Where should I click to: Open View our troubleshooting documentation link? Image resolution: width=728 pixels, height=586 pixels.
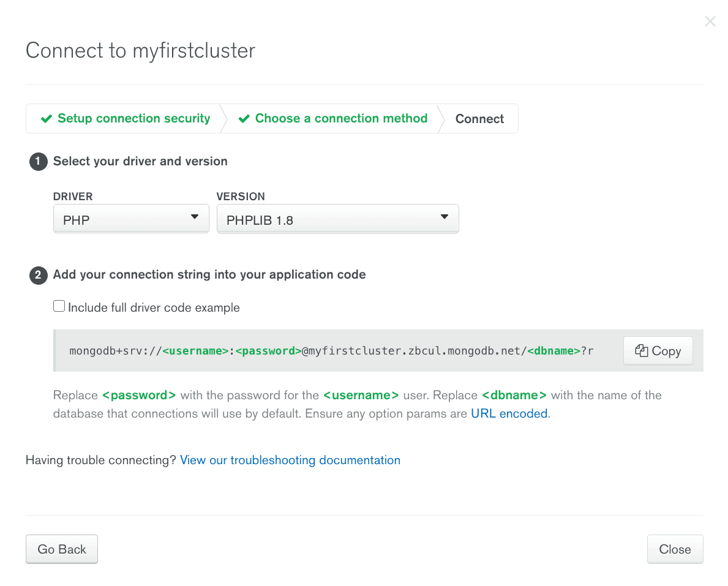[290, 460]
